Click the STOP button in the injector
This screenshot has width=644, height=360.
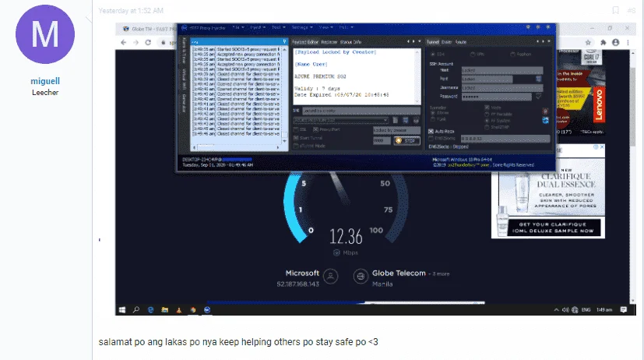tap(406, 140)
